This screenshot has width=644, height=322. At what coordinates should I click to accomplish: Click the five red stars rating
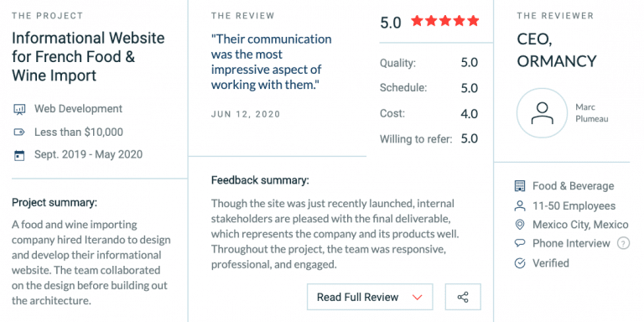[x=445, y=20]
